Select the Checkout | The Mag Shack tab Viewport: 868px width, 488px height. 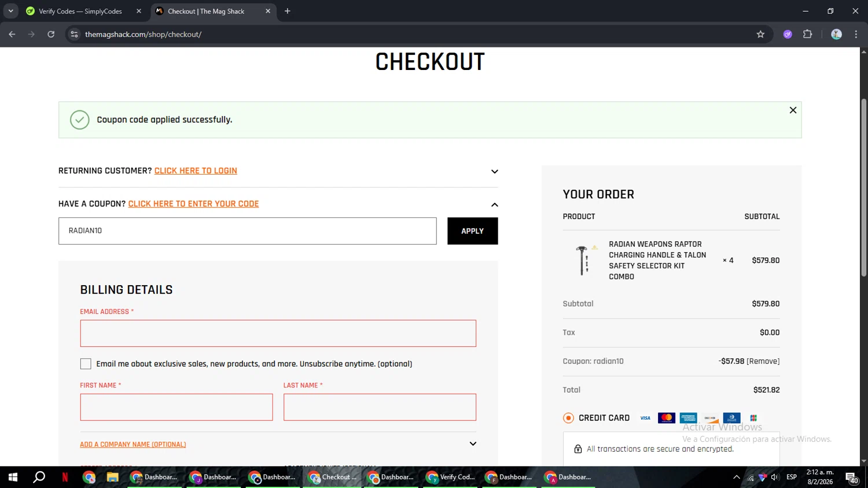click(x=206, y=11)
